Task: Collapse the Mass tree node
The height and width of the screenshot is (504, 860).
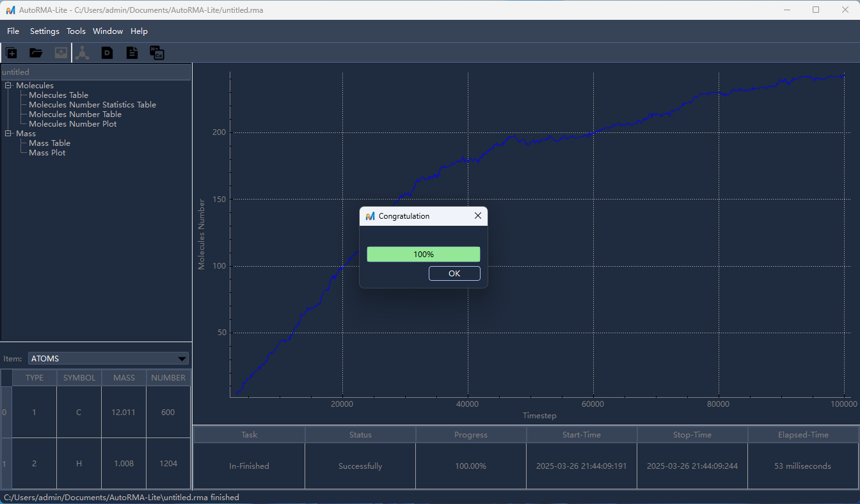Action: coord(8,133)
